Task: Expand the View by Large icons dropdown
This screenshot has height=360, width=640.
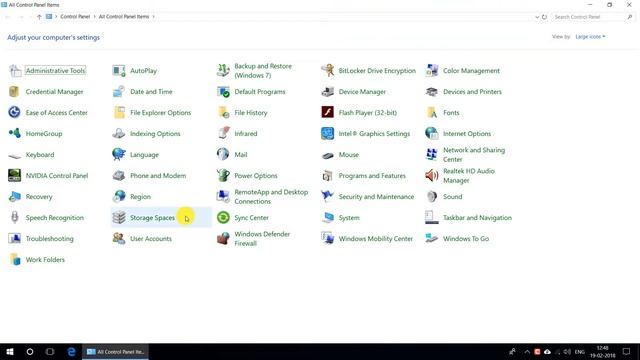Action: (x=590, y=37)
